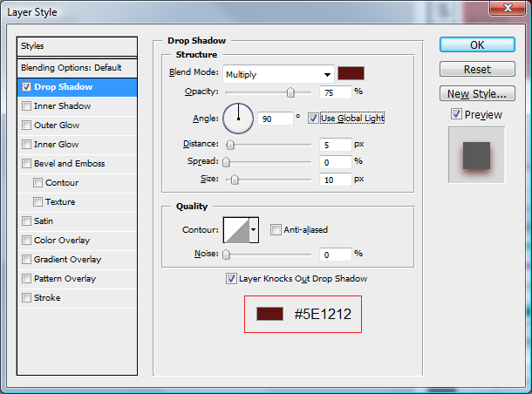Click the Spread value field
532x394 pixels.
pyautogui.click(x=335, y=162)
